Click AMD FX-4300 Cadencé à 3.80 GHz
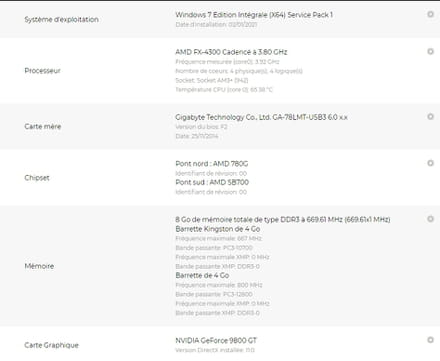Image resolution: width=440 pixels, height=361 pixels. point(231,52)
